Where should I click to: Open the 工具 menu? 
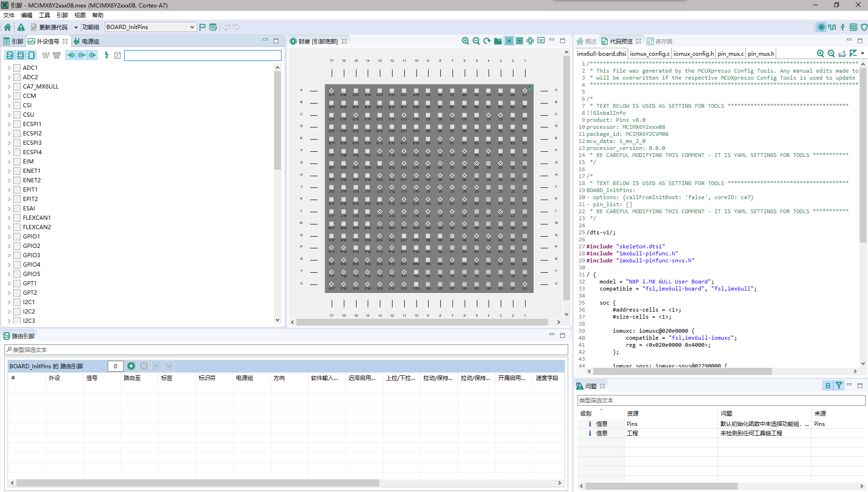point(45,15)
